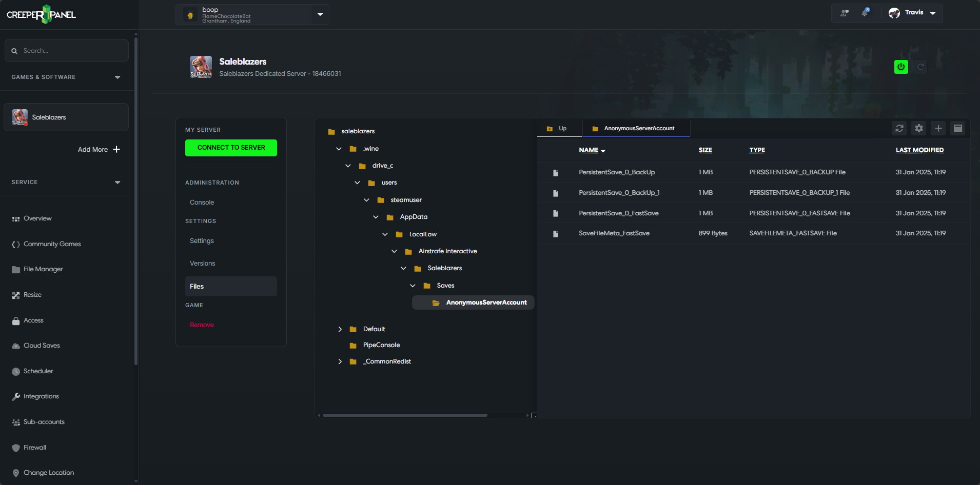980x485 pixels.
Task: Collapse the Service section
Action: pyautogui.click(x=117, y=182)
